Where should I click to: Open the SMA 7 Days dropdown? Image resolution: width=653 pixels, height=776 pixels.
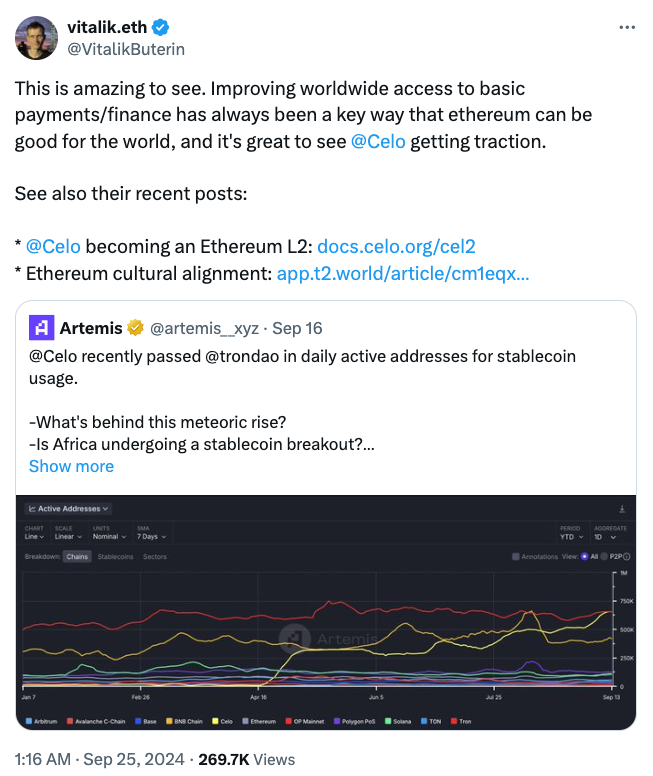coord(151,536)
